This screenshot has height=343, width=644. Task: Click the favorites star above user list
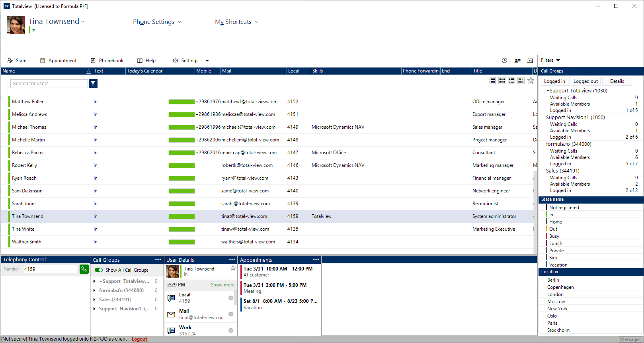click(x=531, y=80)
